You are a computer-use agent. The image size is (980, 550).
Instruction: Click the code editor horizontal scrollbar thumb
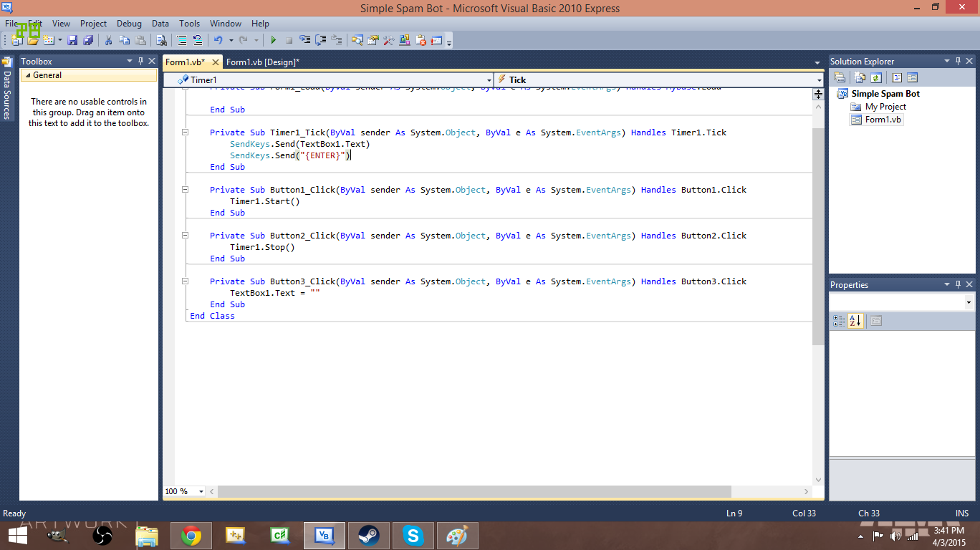tap(474, 491)
